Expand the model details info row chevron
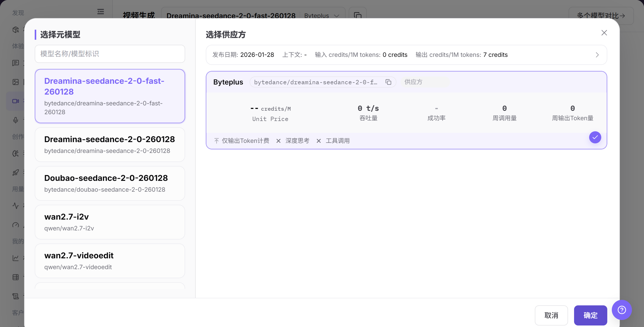Screen dimensions: 644x327 click(x=597, y=55)
